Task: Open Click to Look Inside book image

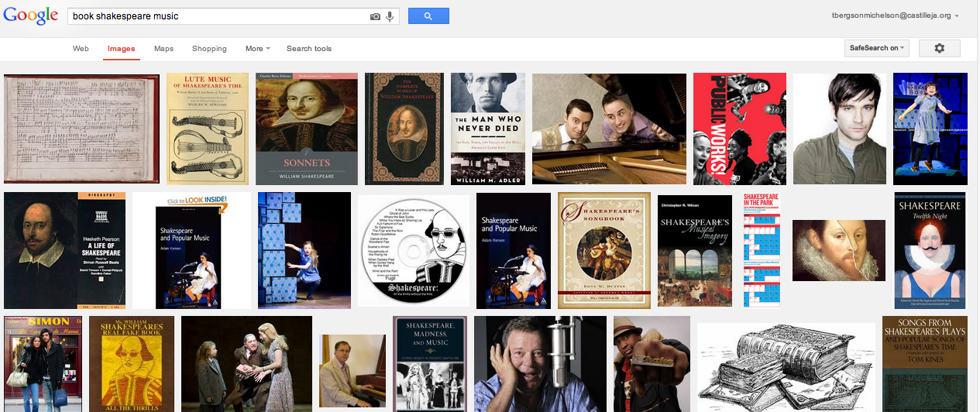Action: (x=191, y=250)
